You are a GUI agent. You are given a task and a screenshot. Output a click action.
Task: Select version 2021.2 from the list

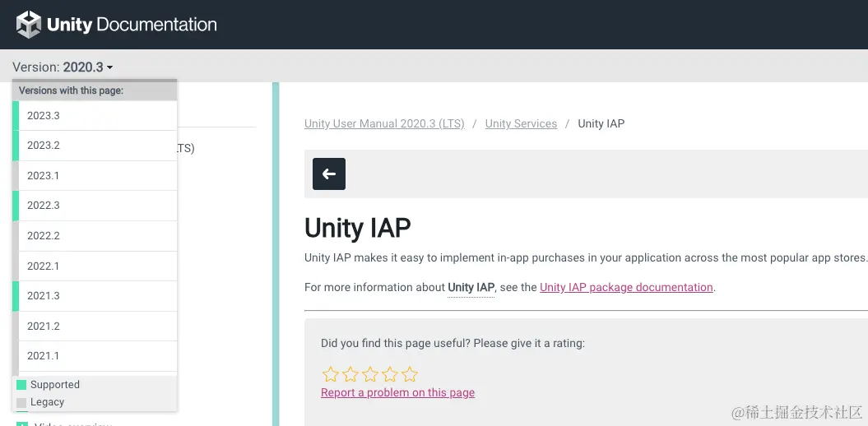[95, 326]
